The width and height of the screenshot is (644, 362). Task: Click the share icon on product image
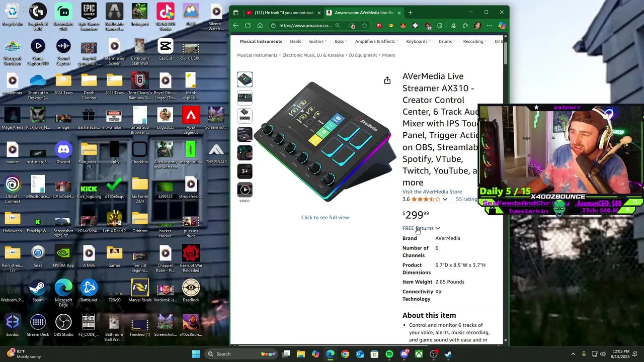(387, 80)
